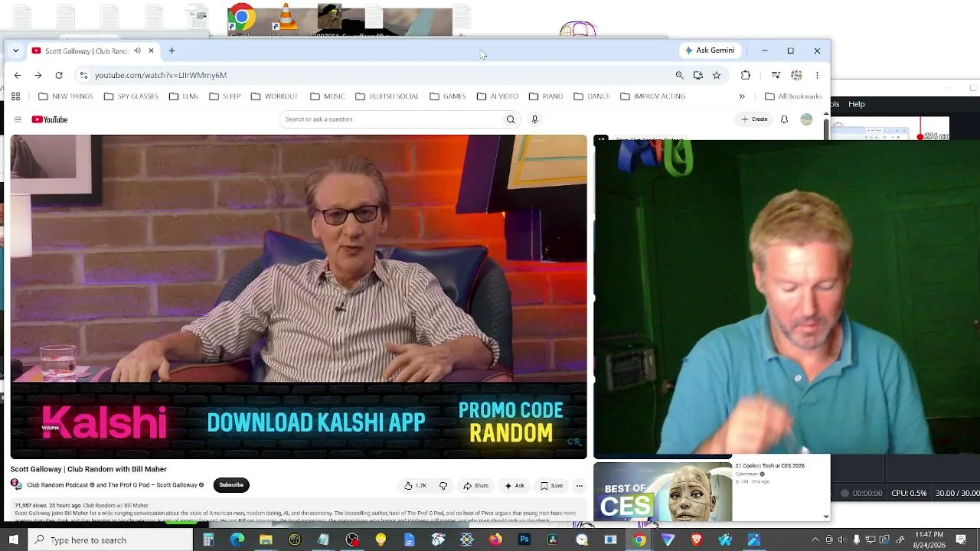This screenshot has height=551, width=980.
Task: Expand hidden system tray icons
Action: tap(815, 540)
